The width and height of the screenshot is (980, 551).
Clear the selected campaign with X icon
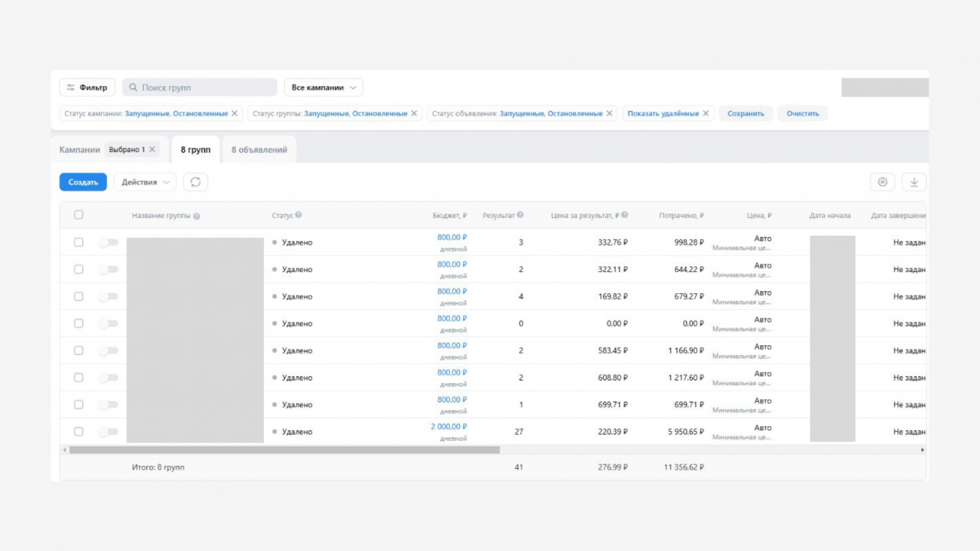pyautogui.click(x=153, y=149)
